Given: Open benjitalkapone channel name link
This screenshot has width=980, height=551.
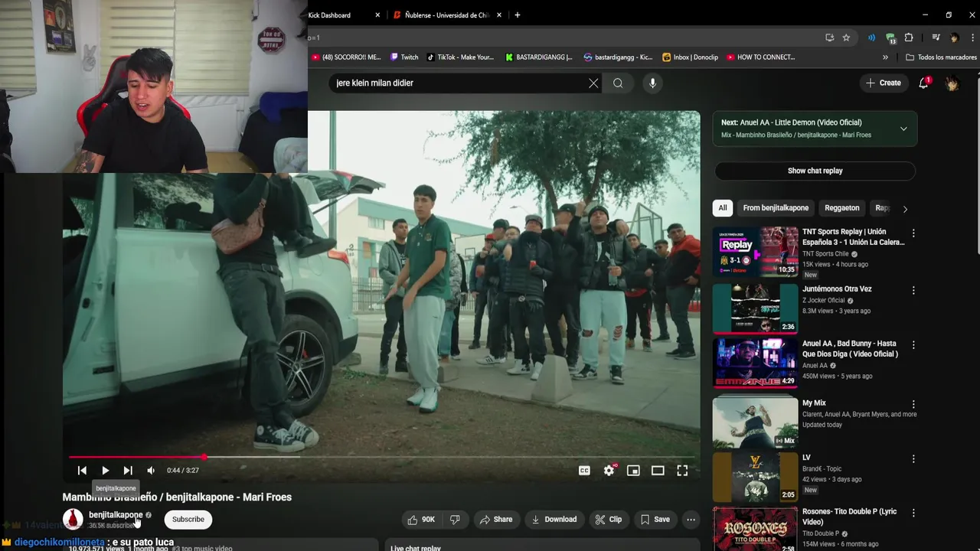Looking at the screenshot, I should click(116, 515).
